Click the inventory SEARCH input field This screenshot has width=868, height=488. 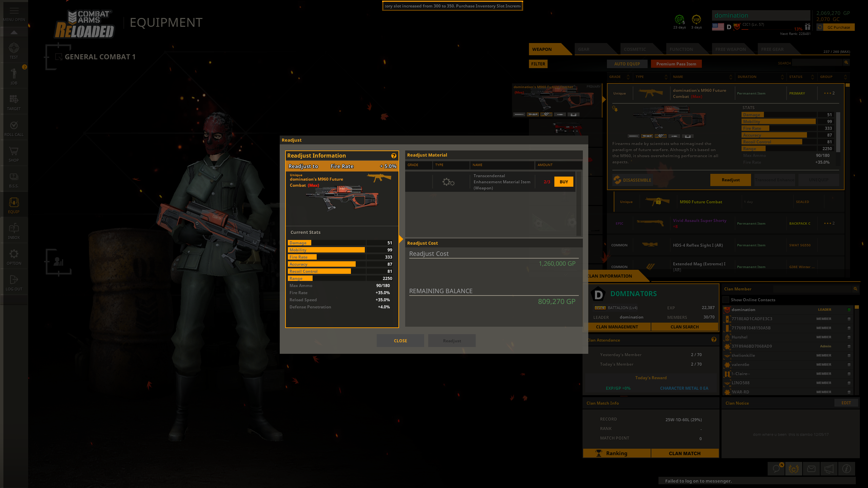pos(817,63)
